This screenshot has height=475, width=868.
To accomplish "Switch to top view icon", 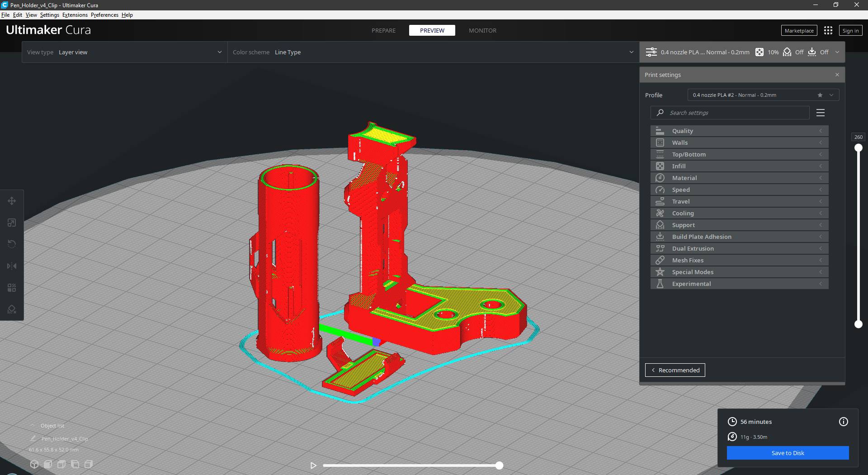I will 61,464.
